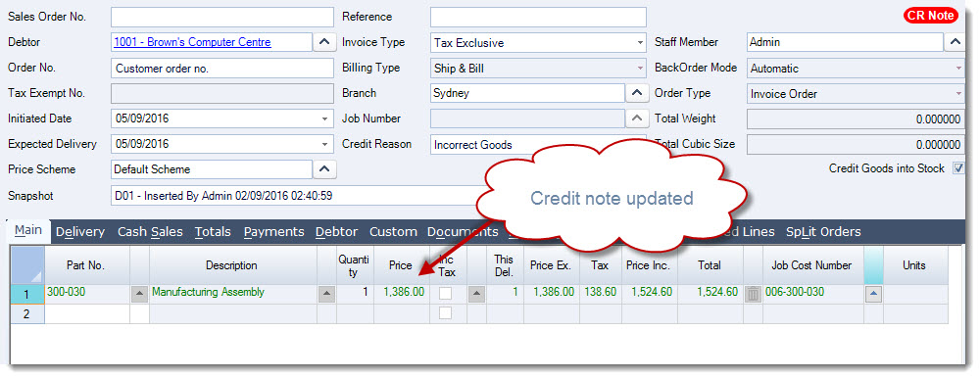Click the Reference input field
980x379 pixels.
tap(538, 17)
